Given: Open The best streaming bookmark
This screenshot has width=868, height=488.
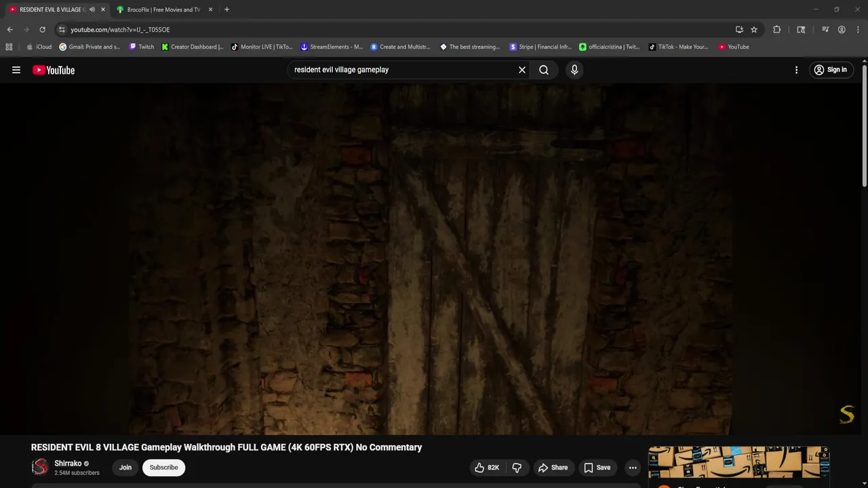Looking at the screenshot, I should pos(470,47).
